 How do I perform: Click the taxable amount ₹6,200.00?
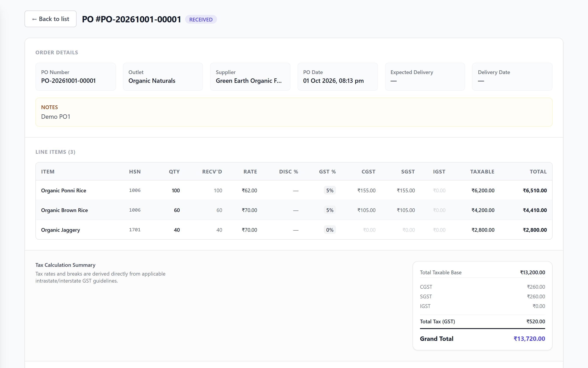pos(483,190)
